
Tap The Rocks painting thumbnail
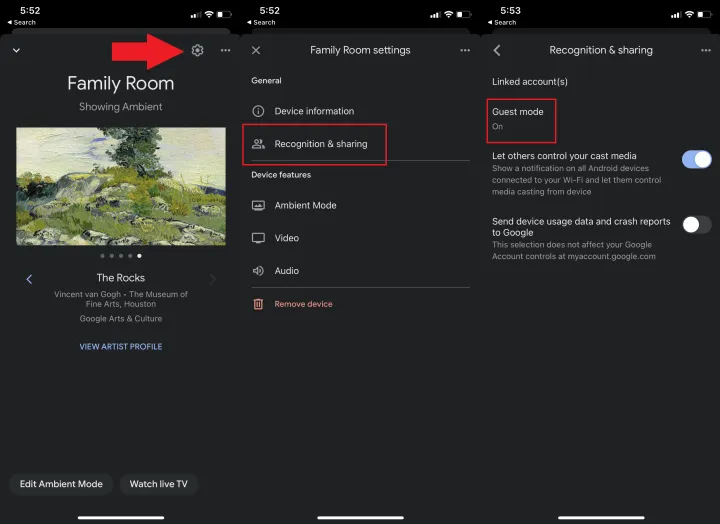click(121, 186)
